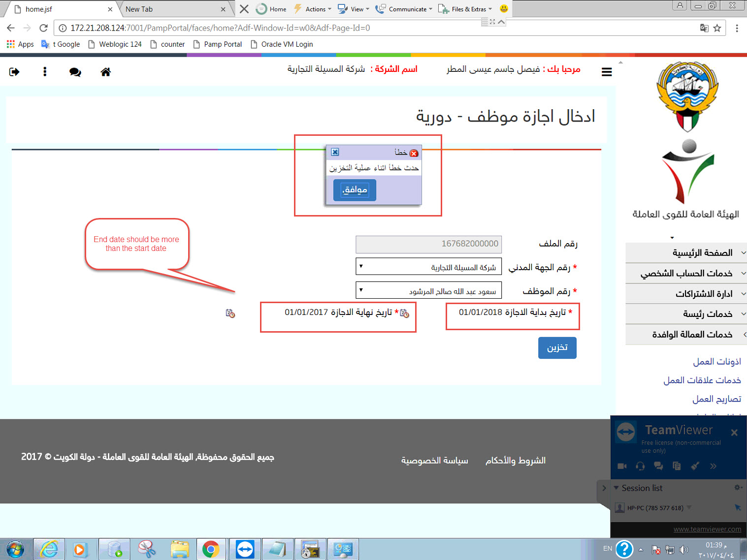Open the file box icon in TeamViewer panel

[x=677, y=466]
